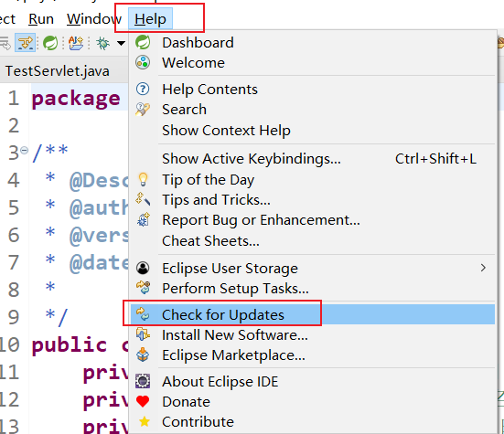Click the light bulb Tip of the Day icon
This screenshot has height=434, width=504.
coord(143,179)
